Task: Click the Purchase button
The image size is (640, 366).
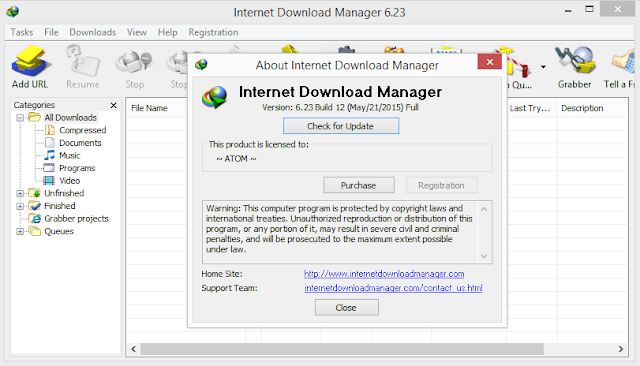Action: pyautogui.click(x=359, y=185)
